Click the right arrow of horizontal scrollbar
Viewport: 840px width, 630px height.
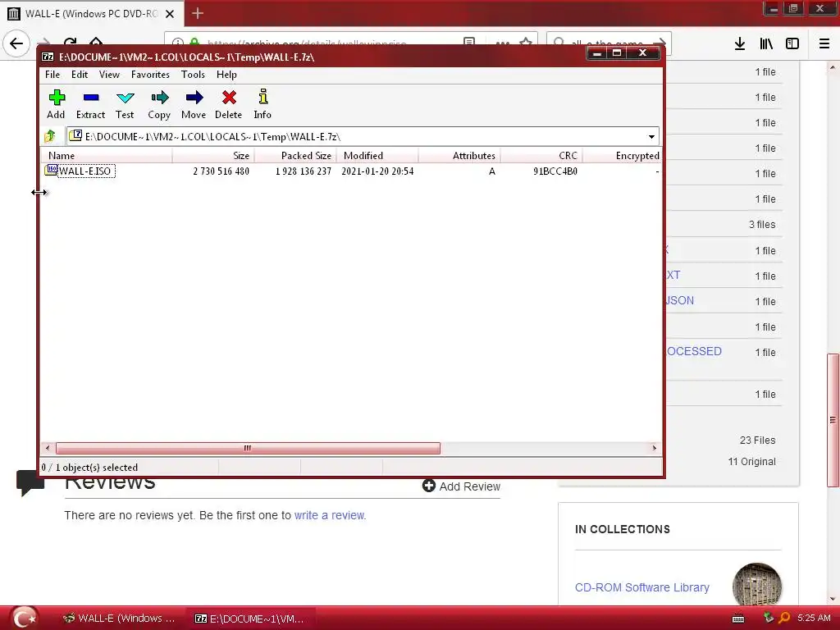click(654, 448)
